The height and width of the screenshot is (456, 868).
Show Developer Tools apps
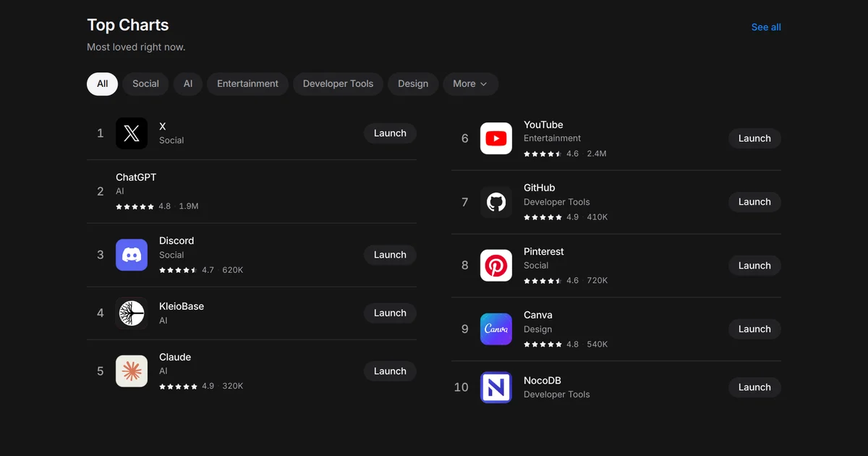pos(338,84)
